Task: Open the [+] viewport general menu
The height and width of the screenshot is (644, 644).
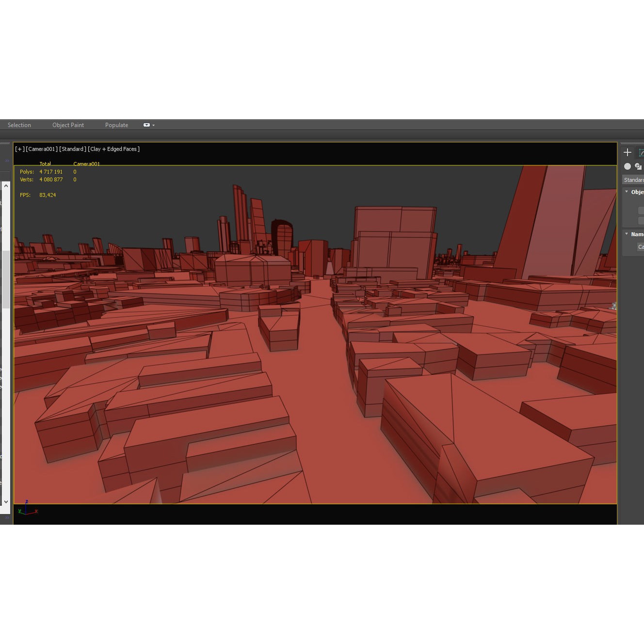Action: (19, 149)
